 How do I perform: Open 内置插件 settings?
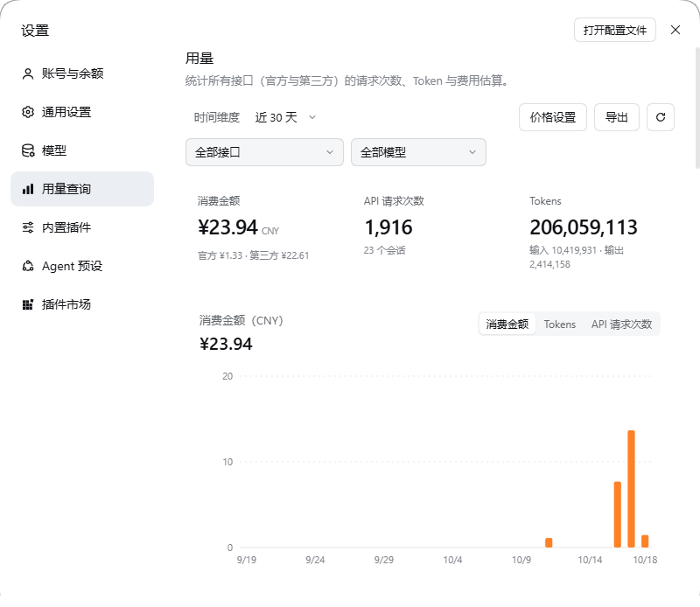pos(82,227)
